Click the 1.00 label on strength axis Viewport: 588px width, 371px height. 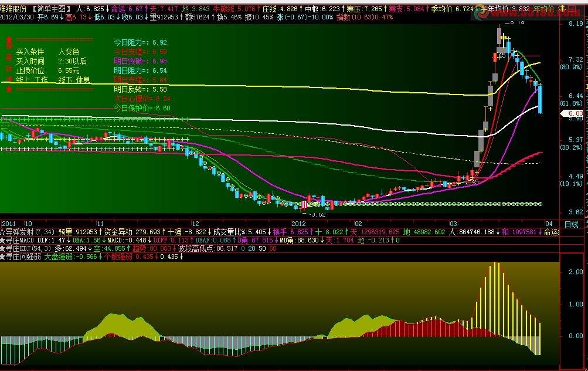pyautogui.click(x=576, y=304)
